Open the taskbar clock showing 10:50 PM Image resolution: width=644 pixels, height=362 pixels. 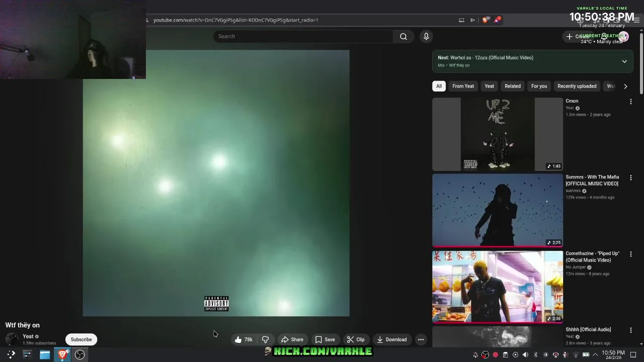613,355
